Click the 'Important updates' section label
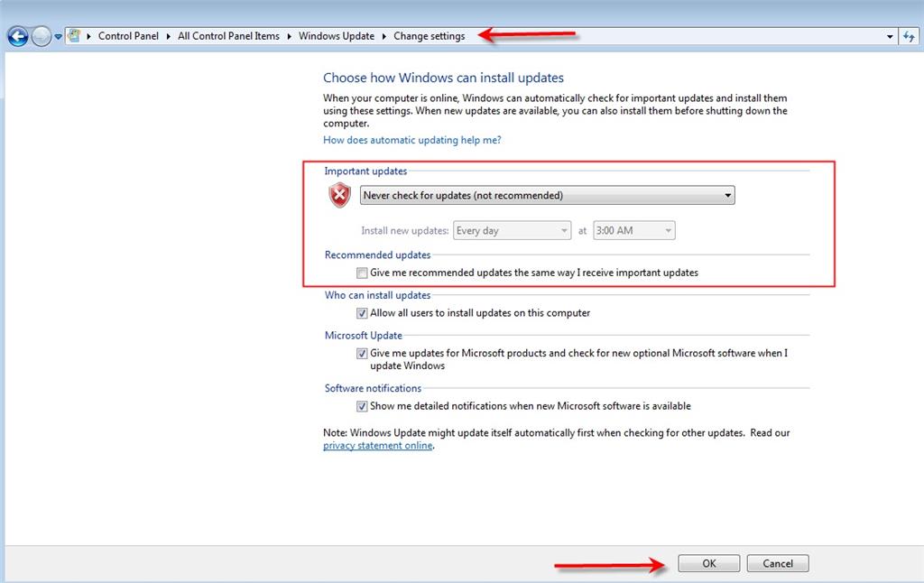 tap(365, 171)
